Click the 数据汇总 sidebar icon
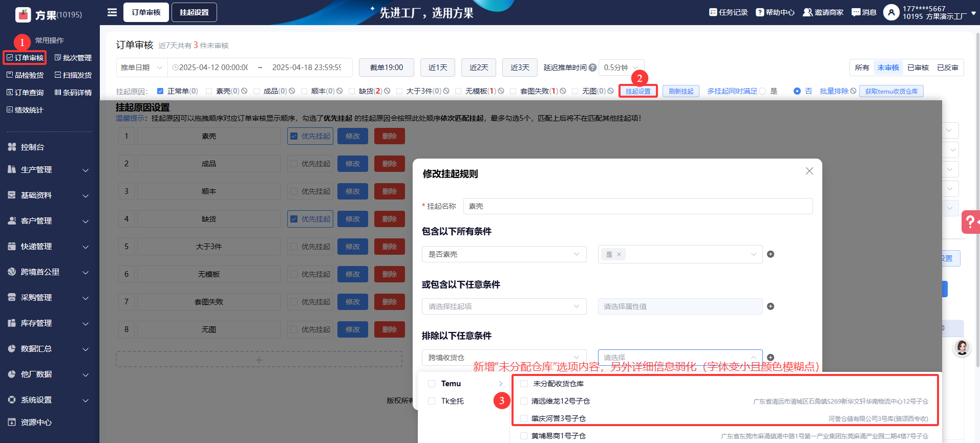 12,348
